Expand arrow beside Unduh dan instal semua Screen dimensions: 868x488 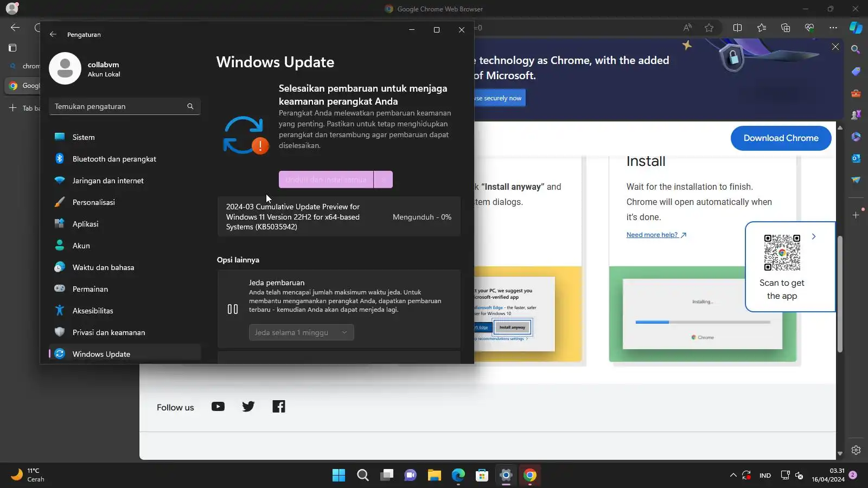pyautogui.click(x=383, y=179)
